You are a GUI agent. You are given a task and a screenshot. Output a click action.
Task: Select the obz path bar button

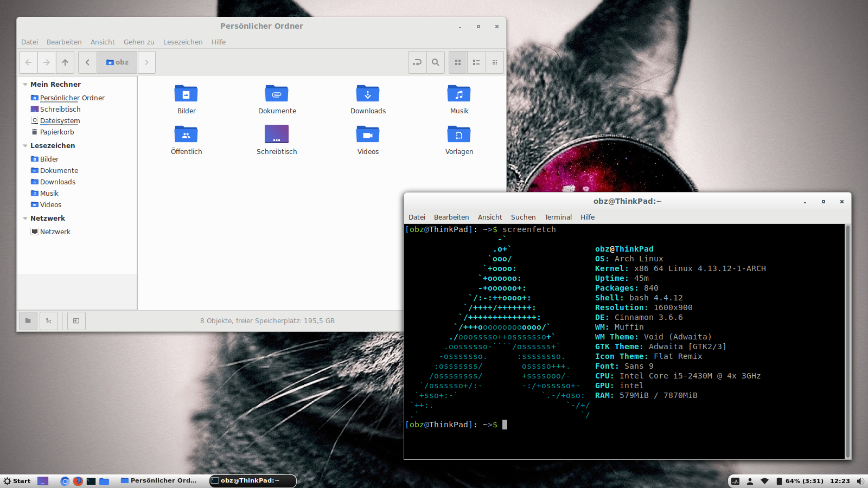pyautogui.click(x=117, y=62)
